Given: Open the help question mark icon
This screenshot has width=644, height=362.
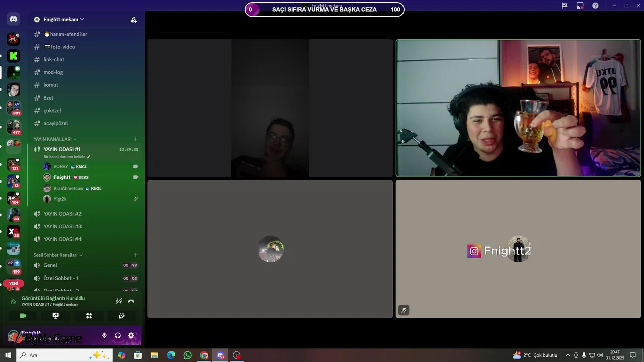Looking at the screenshot, I should click(x=595, y=5).
